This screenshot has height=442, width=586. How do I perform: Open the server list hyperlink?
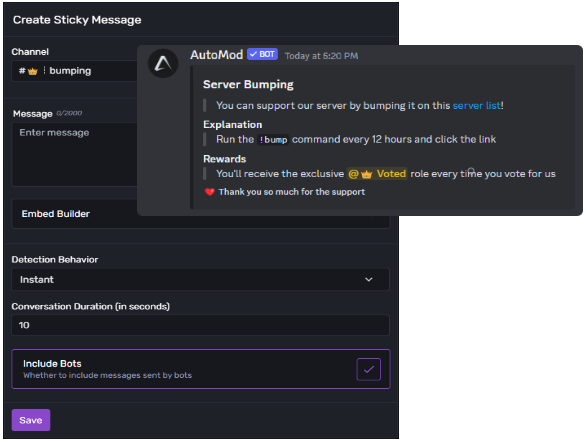click(x=476, y=106)
